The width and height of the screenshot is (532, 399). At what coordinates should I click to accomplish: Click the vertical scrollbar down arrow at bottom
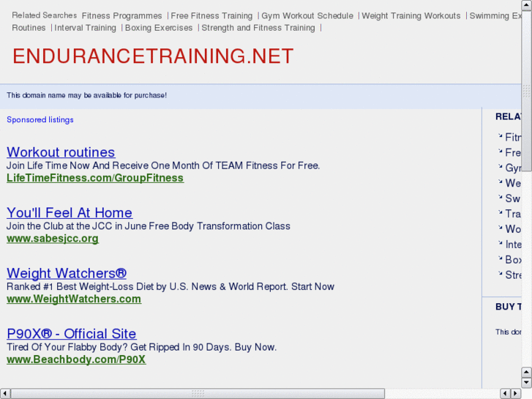pos(527,383)
